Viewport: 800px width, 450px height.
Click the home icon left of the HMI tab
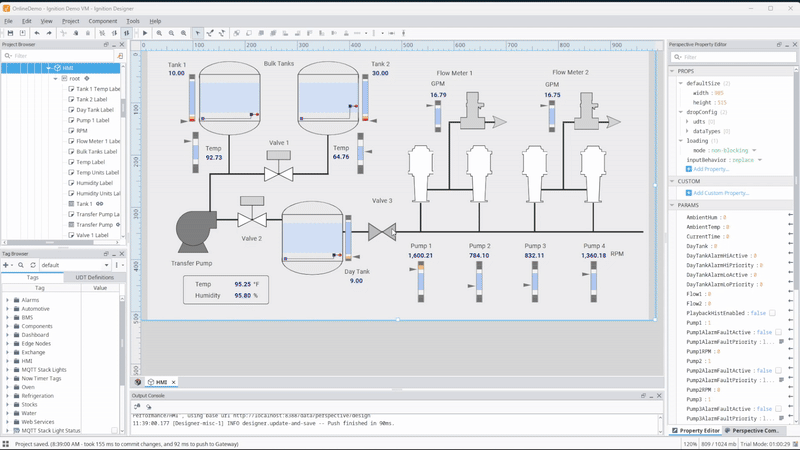[x=138, y=382]
